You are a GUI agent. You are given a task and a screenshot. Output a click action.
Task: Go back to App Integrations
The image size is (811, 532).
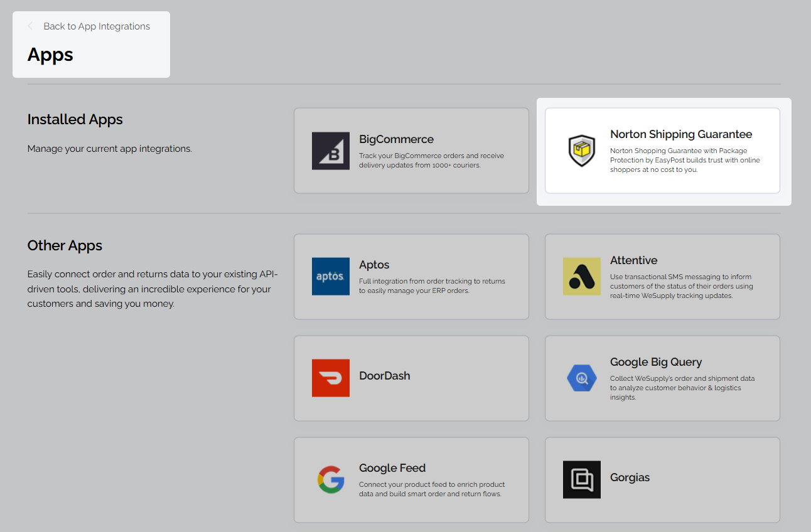pos(97,26)
